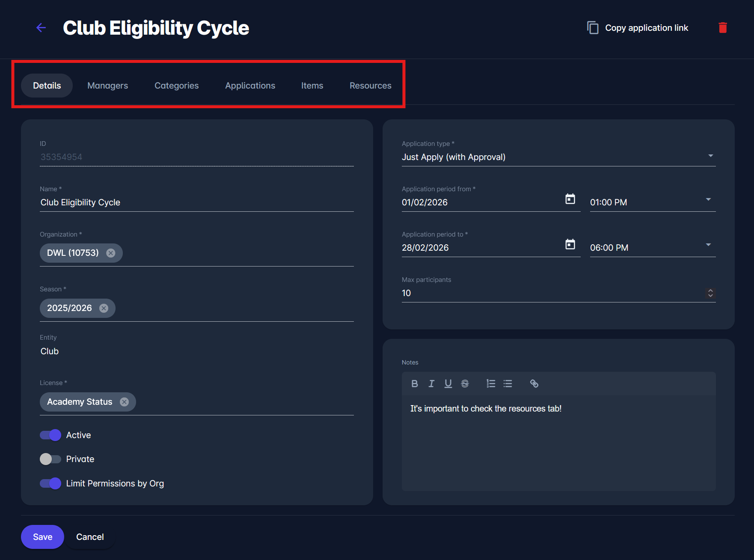This screenshot has width=754, height=560.
Task: Open the 06:00 PM end time dropdown
Action: click(x=708, y=245)
